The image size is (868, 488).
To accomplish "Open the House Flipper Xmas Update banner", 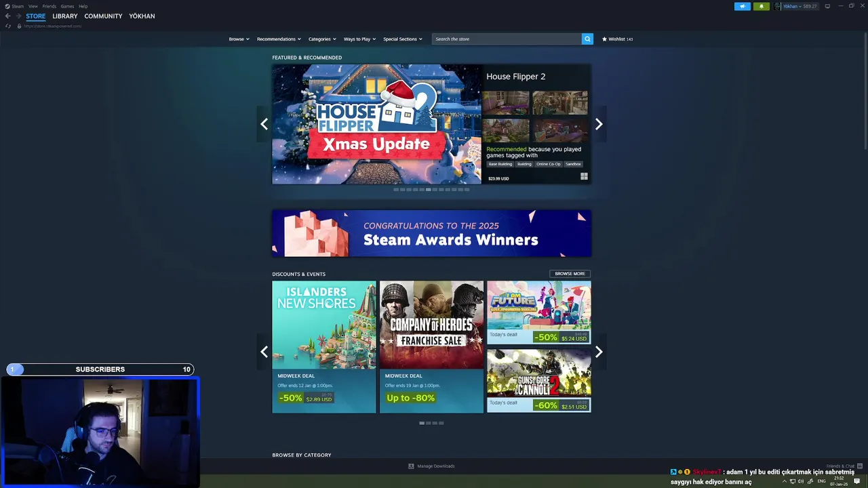I will click(376, 124).
